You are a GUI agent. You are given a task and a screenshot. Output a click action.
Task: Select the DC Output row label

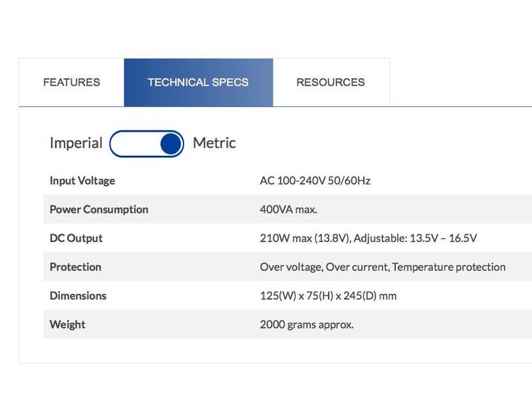(x=77, y=238)
